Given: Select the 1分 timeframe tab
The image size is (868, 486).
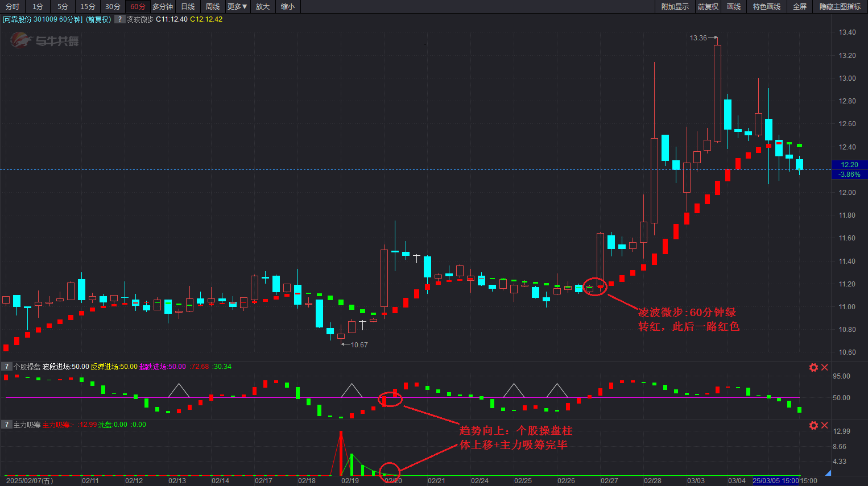Looking at the screenshot, I should click(x=38, y=7).
